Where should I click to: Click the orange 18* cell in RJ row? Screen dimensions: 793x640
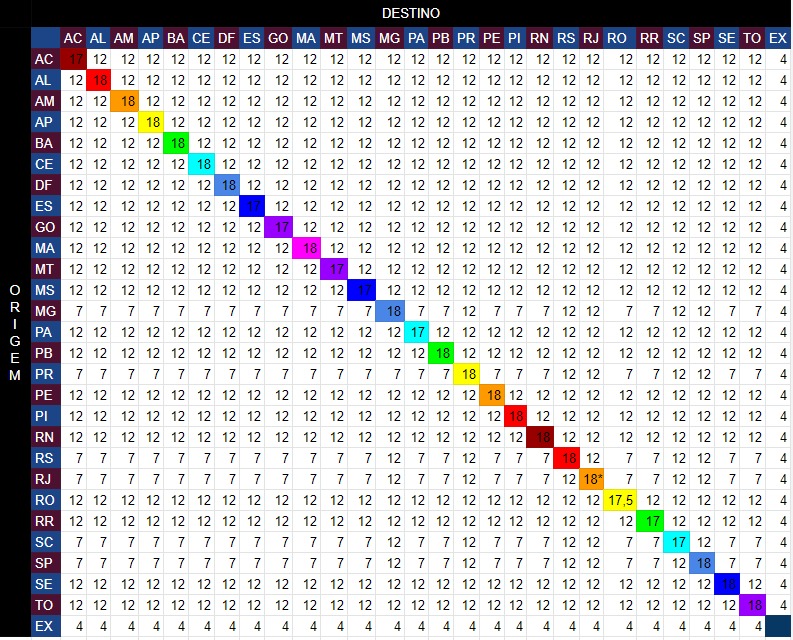[592, 479]
